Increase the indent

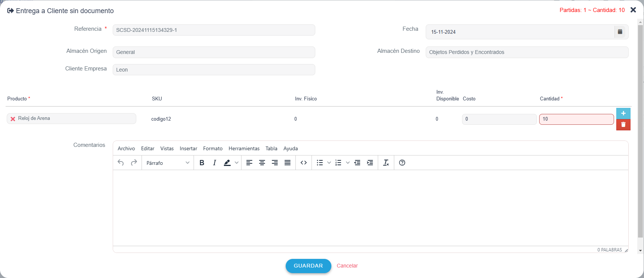click(370, 163)
